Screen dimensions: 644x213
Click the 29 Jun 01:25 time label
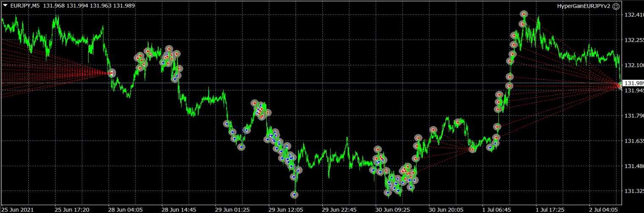tap(232, 210)
